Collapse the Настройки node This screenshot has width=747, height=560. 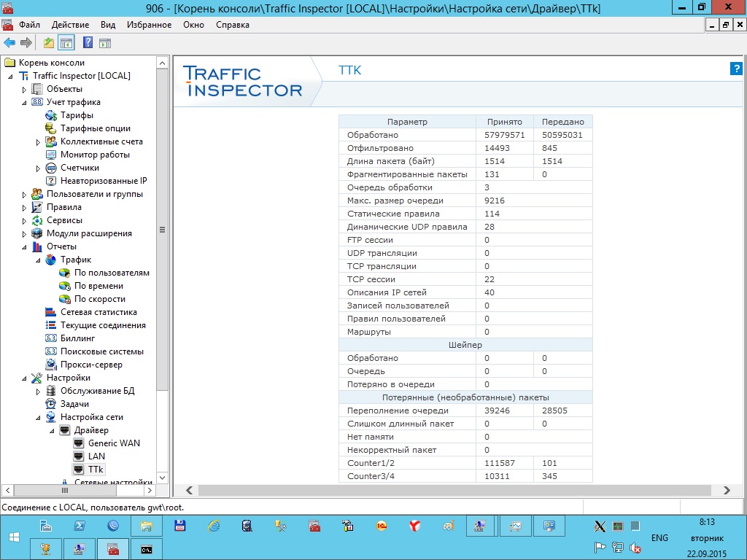[24, 378]
